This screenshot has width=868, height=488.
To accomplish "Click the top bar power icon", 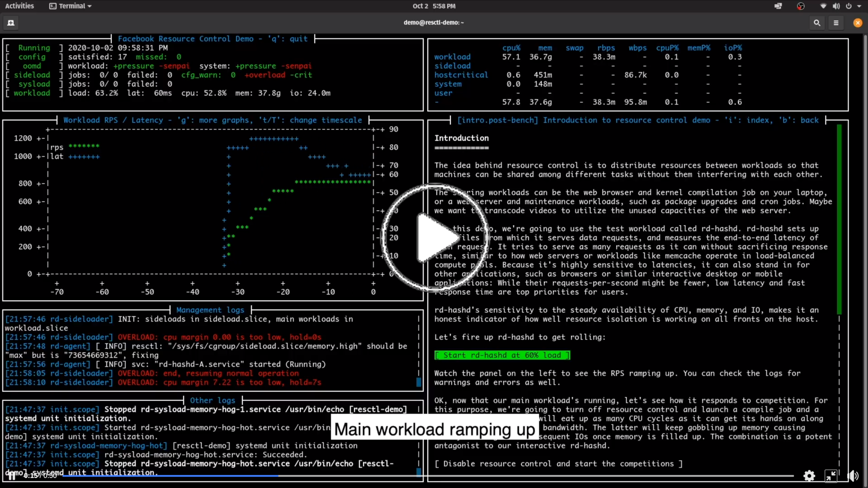I will pyautogui.click(x=849, y=6).
